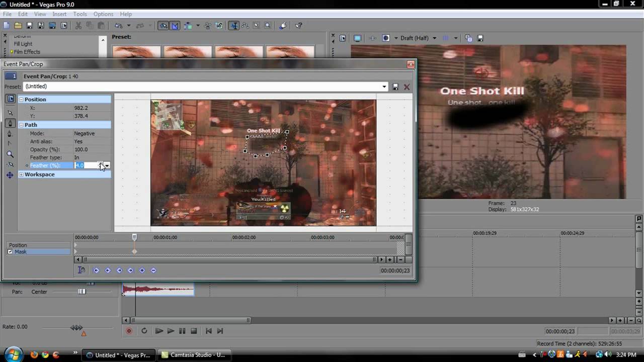Save the Pan/Crop preset with disk icon
This screenshot has width=644, height=362.
pos(395,86)
